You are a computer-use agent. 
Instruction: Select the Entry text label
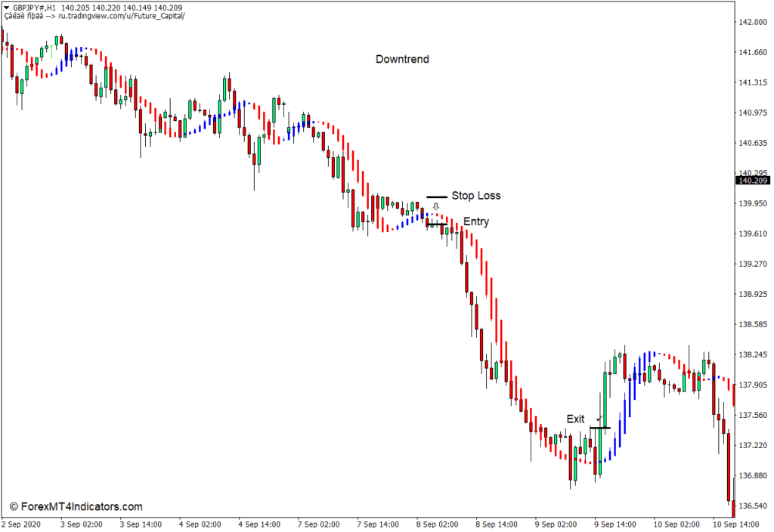(x=476, y=221)
